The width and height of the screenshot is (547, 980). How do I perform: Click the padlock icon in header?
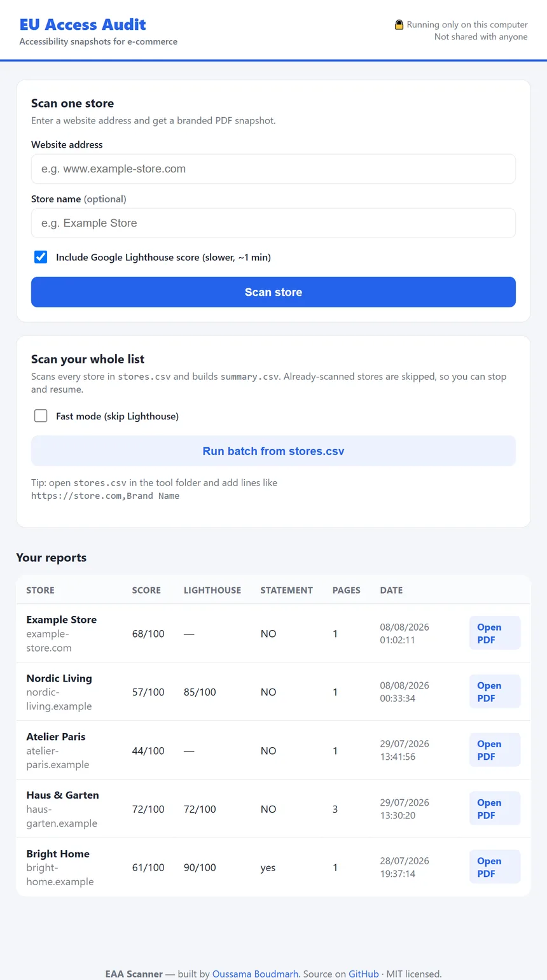(x=399, y=25)
